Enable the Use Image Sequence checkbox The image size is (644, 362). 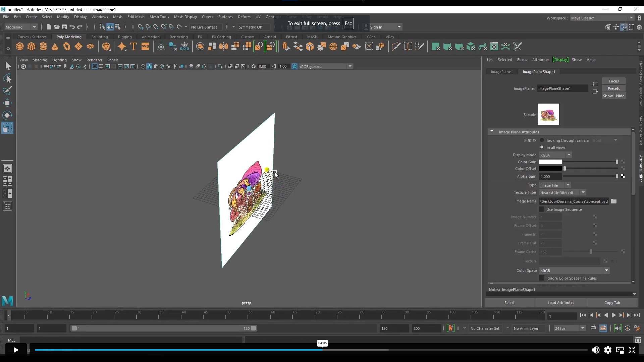coord(542,209)
